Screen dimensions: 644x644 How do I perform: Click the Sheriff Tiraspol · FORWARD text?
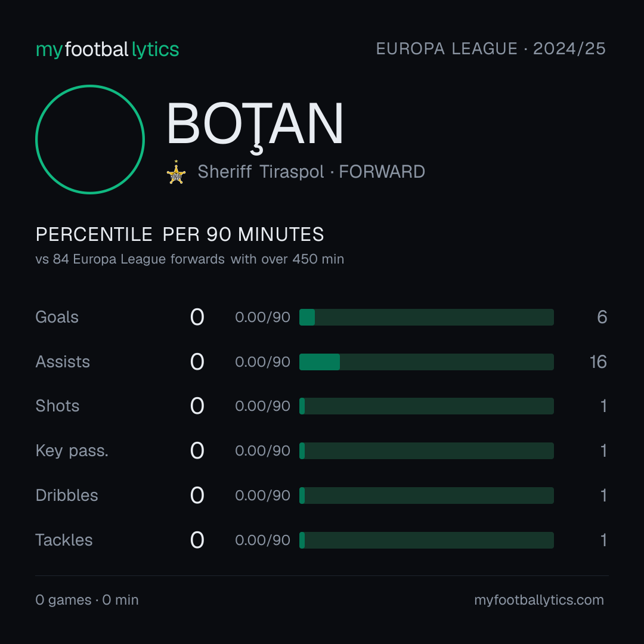tap(311, 172)
